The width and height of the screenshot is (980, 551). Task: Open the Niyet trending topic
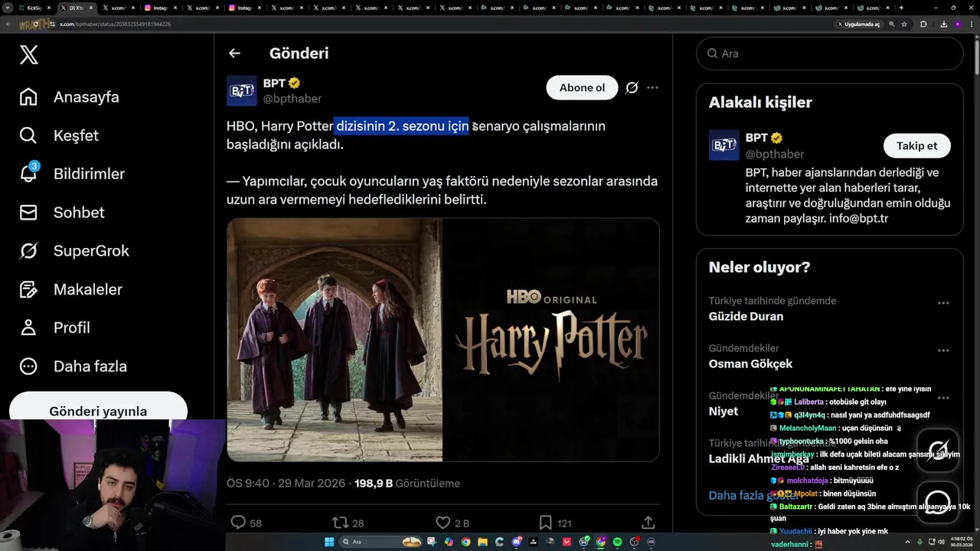pyautogui.click(x=724, y=411)
